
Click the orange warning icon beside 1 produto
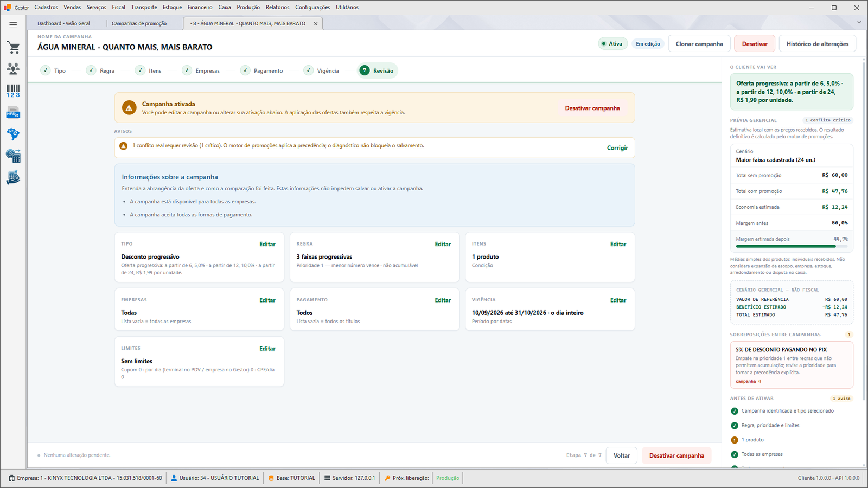pos(735,440)
